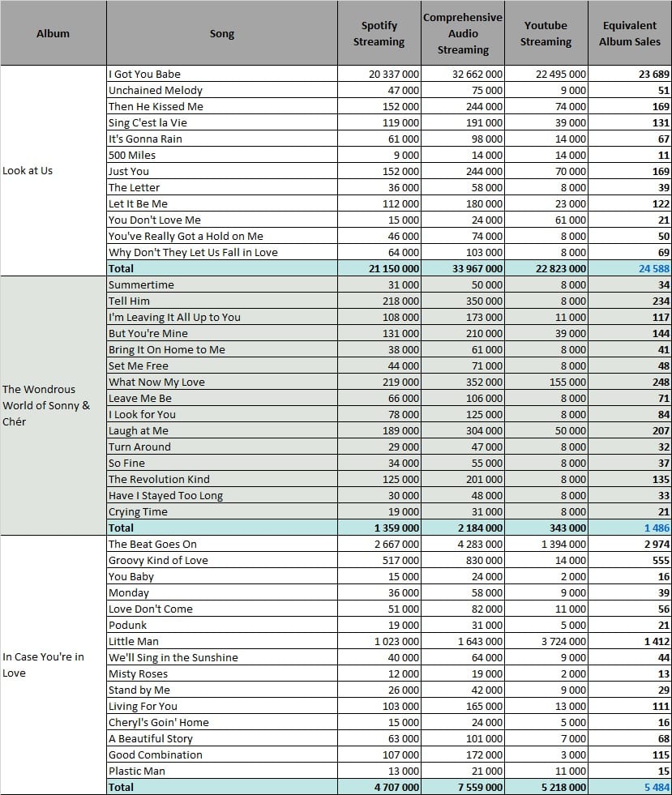Image resolution: width=672 pixels, height=795 pixels.
Task: Click the 'Album' column header
Action: [x=54, y=33]
